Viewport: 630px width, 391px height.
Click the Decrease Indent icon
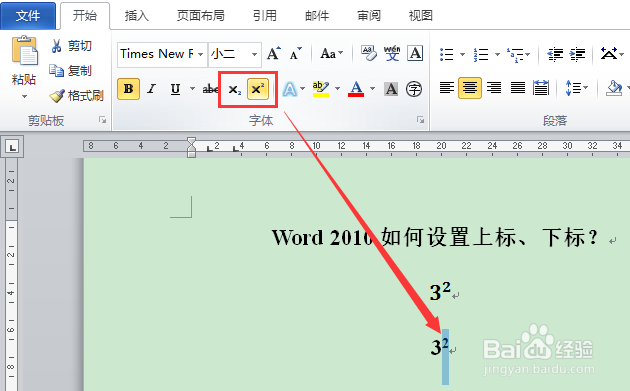pos(556,54)
